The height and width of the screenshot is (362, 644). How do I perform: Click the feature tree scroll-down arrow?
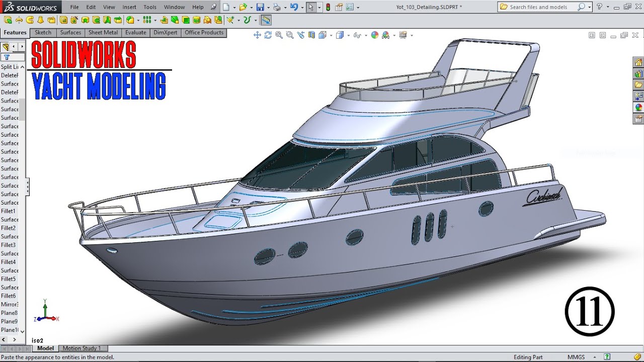coord(22,332)
